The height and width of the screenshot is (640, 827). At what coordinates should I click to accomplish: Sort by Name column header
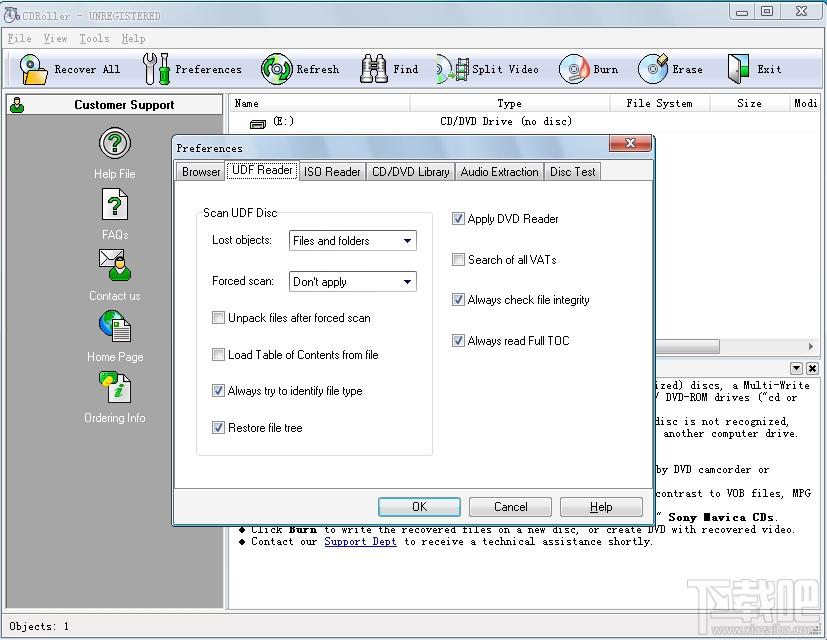(x=320, y=103)
